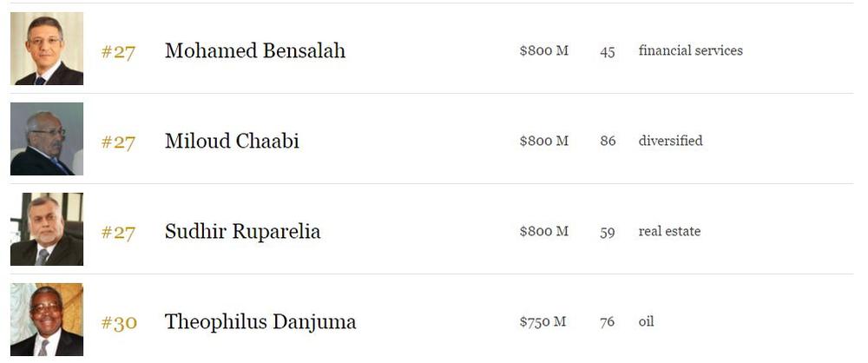This screenshot has height=363, width=868.
Task: Click the #30 rank number
Action: click(x=119, y=323)
